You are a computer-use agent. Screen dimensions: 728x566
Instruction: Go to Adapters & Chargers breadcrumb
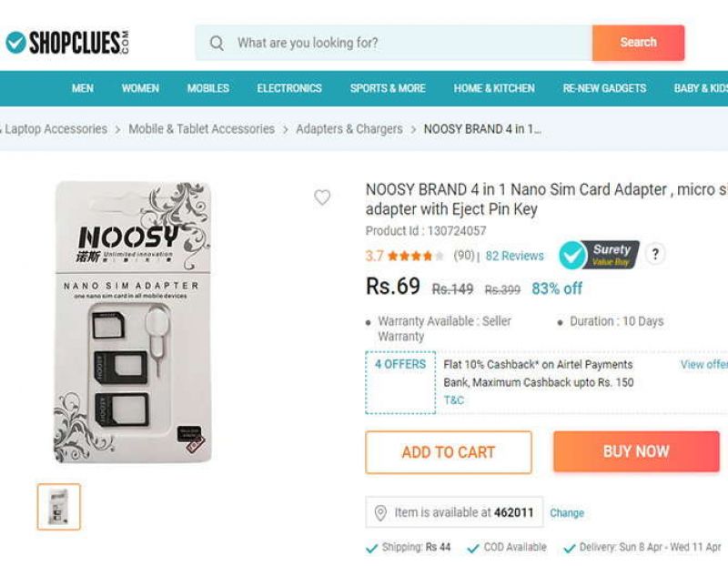pos(349,129)
